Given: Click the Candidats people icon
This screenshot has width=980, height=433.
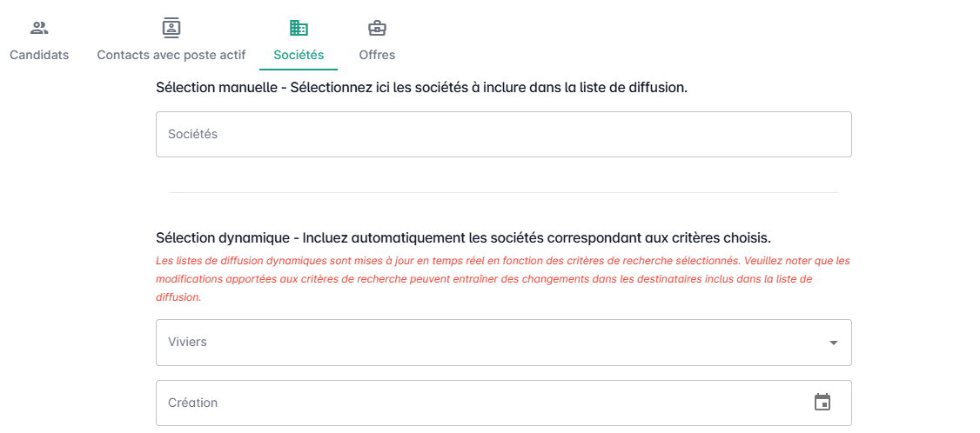Looking at the screenshot, I should [39, 28].
